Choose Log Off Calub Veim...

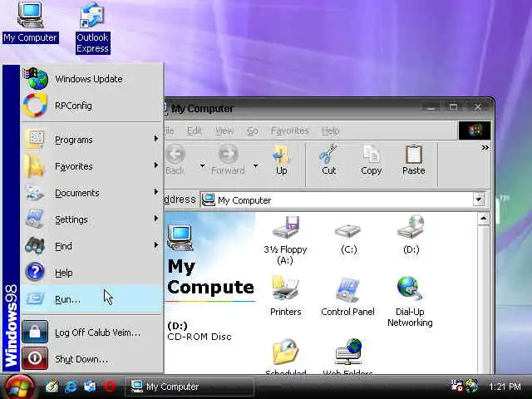coord(91,332)
